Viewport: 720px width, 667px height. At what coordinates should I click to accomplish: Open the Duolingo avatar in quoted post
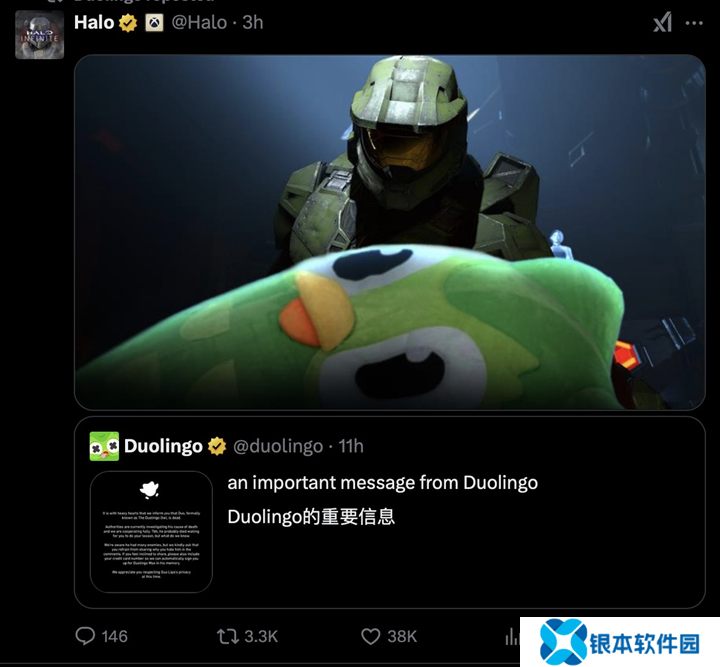[x=104, y=446]
